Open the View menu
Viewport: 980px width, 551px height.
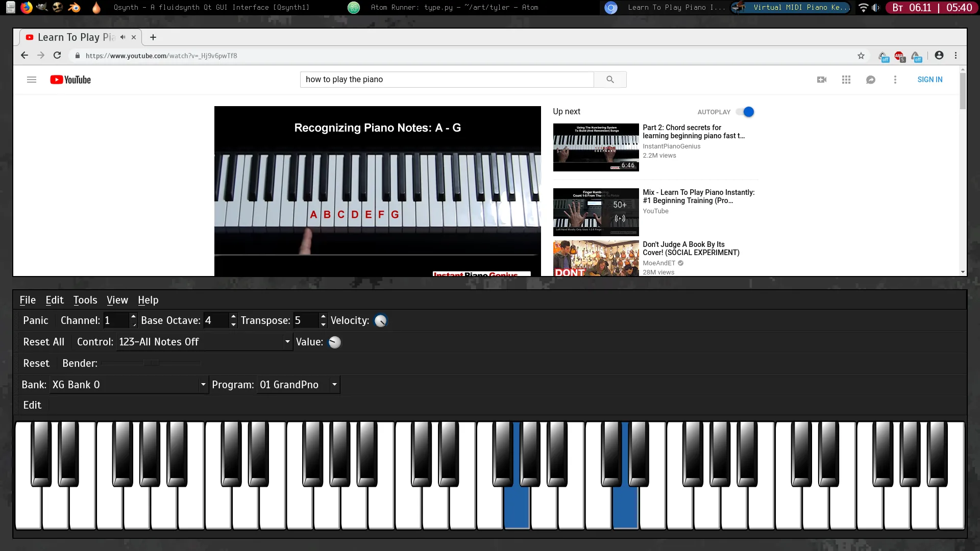117,300
